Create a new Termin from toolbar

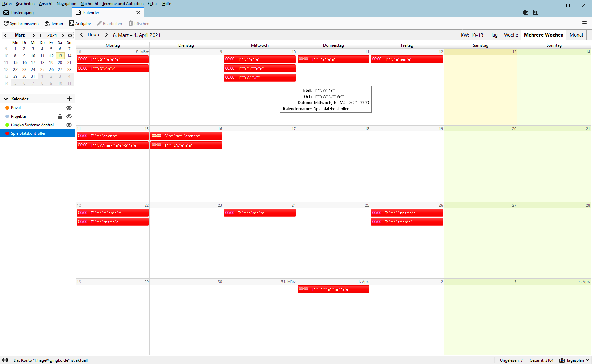54,24
